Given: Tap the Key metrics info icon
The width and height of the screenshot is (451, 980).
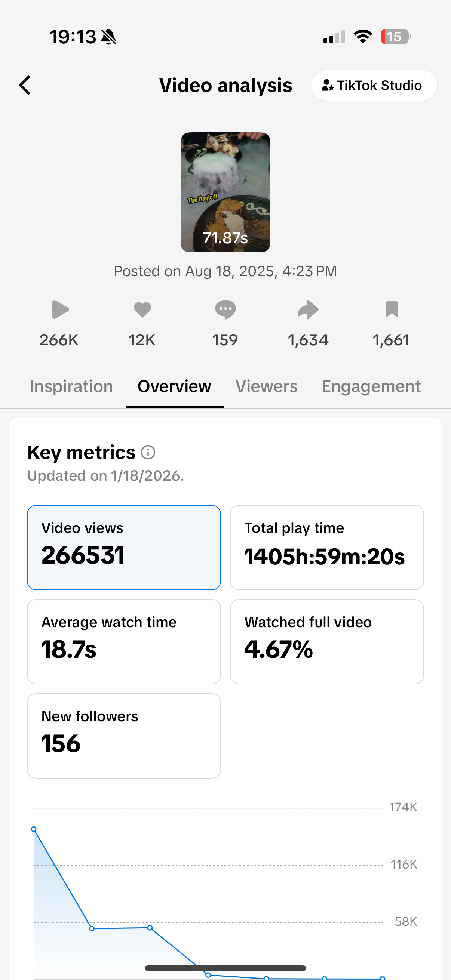Looking at the screenshot, I should tap(148, 452).
